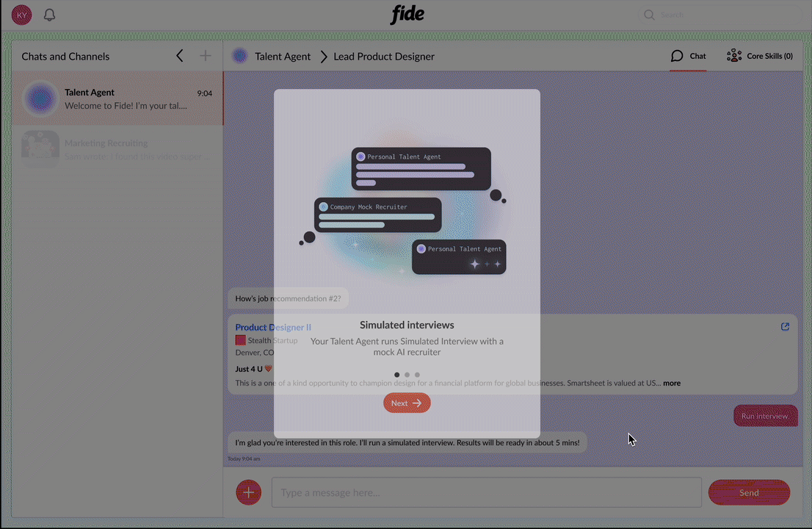Click the plus icon beside the message input
This screenshot has width=812, height=529.
click(248, 492)
